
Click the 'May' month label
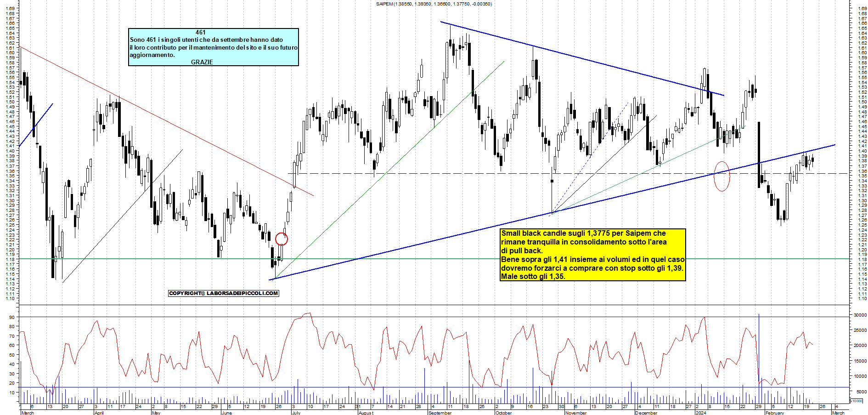[156, 413]
